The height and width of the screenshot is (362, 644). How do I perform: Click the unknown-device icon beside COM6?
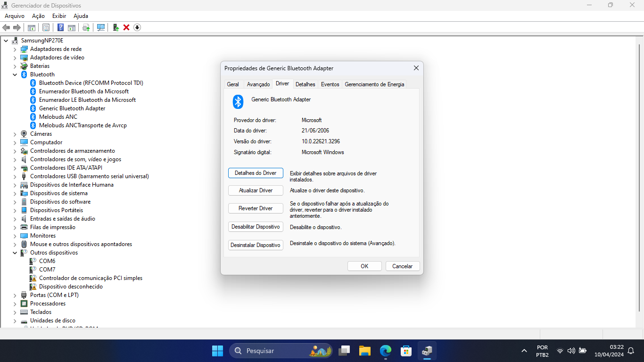pos(33,261)
